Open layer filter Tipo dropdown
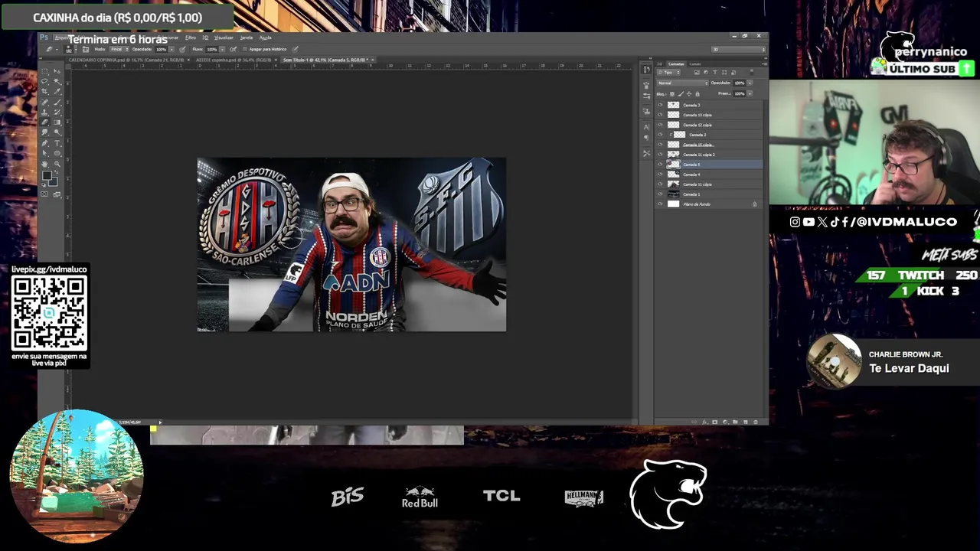980x551 pixels. (x=668, y=72)
